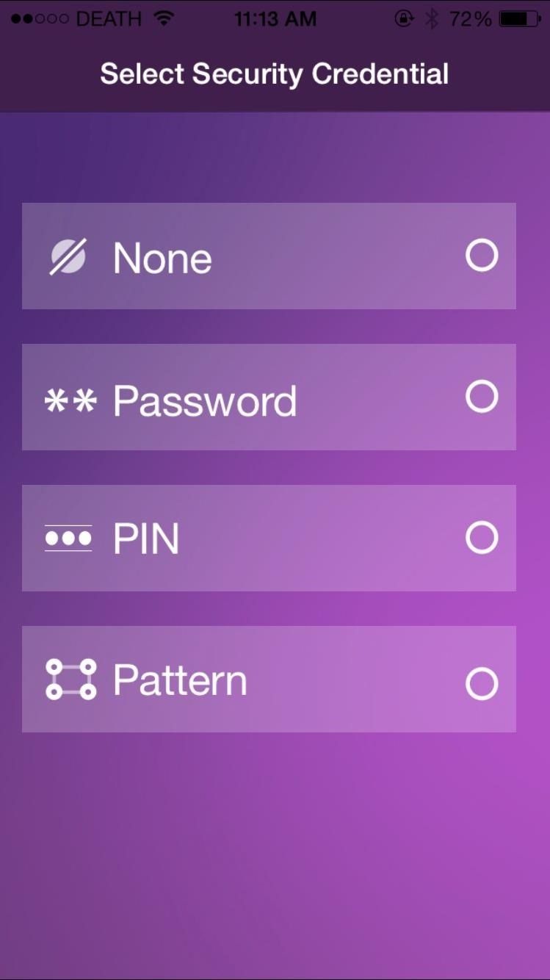Tap the Bluetooth status icon
Viewport: 550px width, 980px height.
(432, 19)
